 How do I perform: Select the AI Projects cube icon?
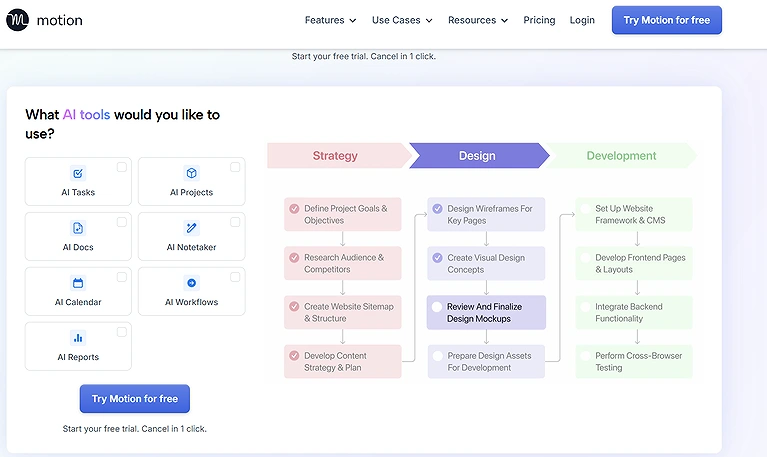(x=191, y=173)
